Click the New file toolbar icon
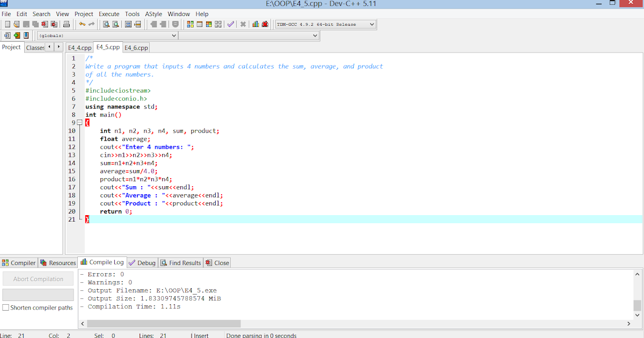644x338 pixels. click(x=8, y=24)
